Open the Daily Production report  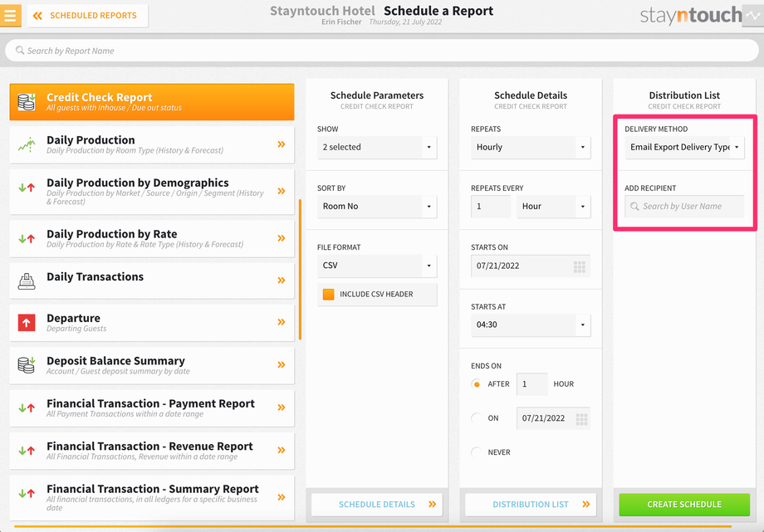click(152, 144)
